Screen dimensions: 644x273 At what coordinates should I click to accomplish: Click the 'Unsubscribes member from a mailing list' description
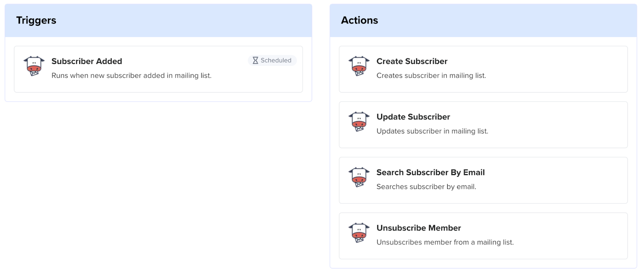tap(445, 242)
